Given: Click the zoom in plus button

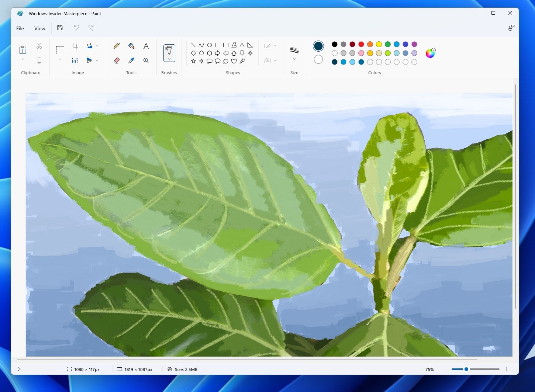Looking at the screenshot, I should 507,369.
